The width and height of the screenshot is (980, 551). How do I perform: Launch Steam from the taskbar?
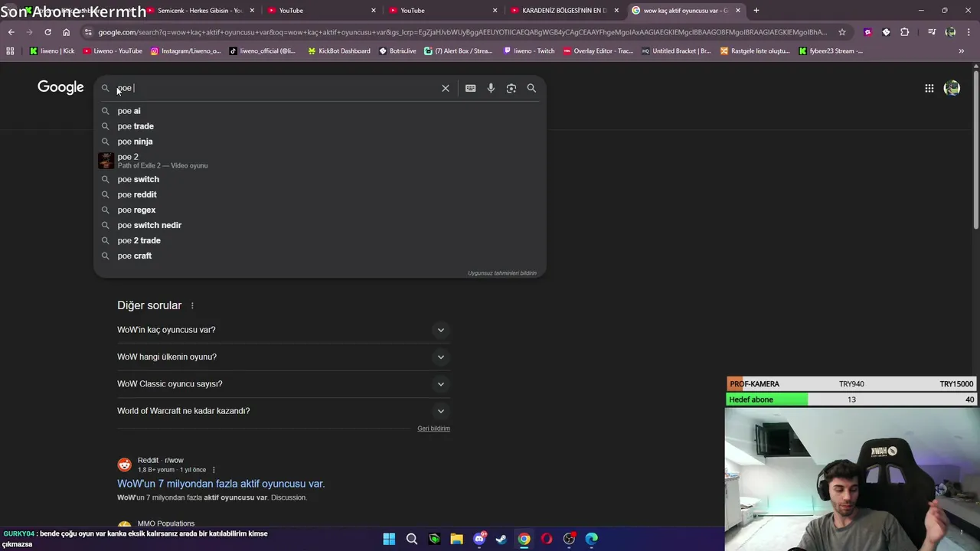[501, 539]
